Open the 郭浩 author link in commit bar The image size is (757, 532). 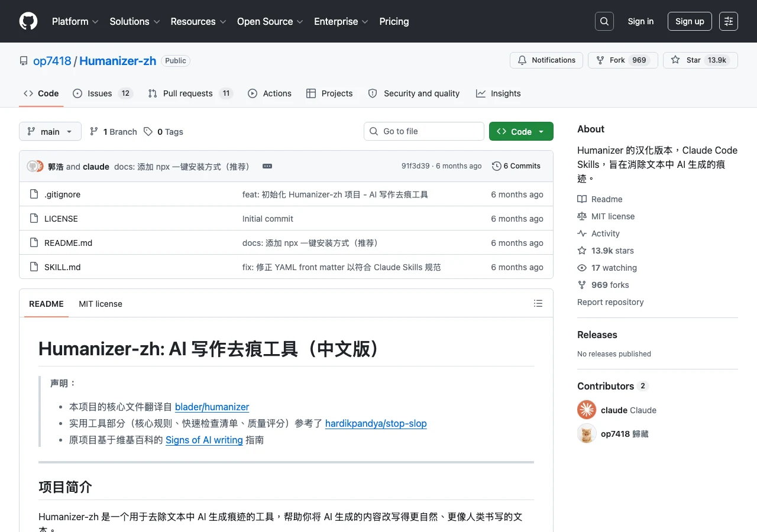tap(56, 167)
